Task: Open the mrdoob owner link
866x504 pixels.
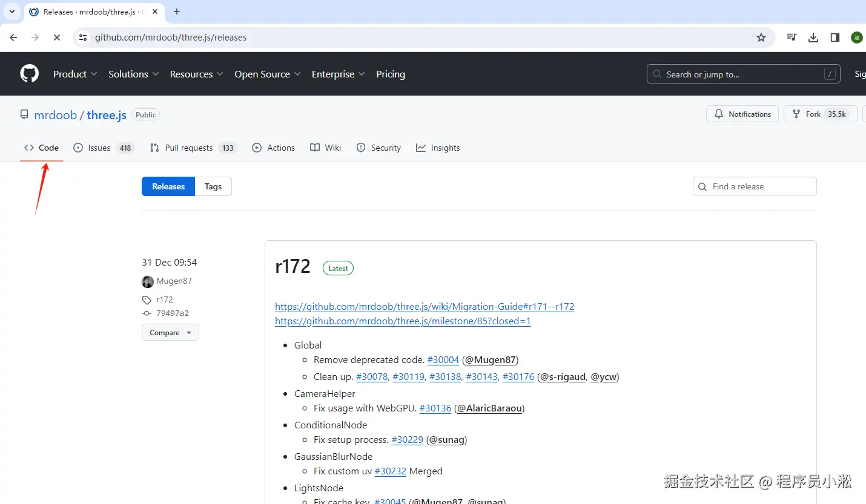Action: point(55,114)
